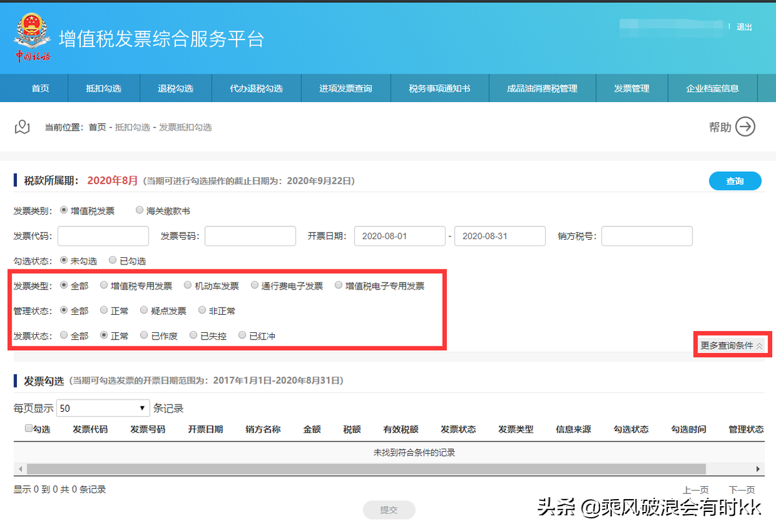Click inside the 发票代码 input field

pos(102,236)
